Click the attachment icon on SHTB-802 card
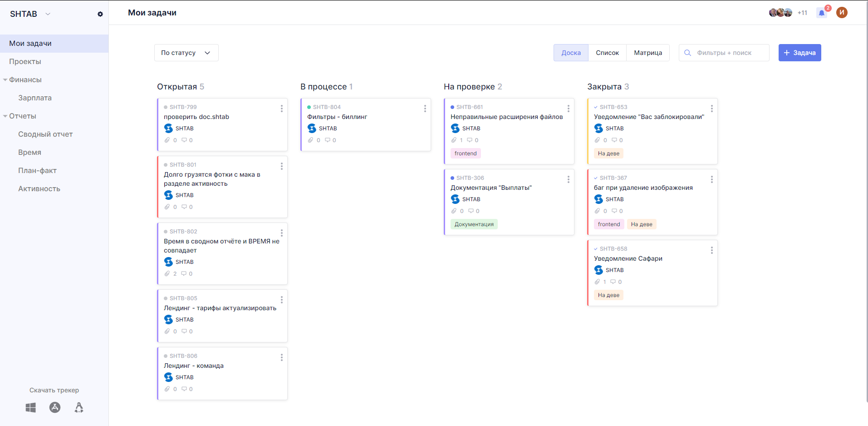This screenshot has height=426, width=868. click(x=167, y=273)
